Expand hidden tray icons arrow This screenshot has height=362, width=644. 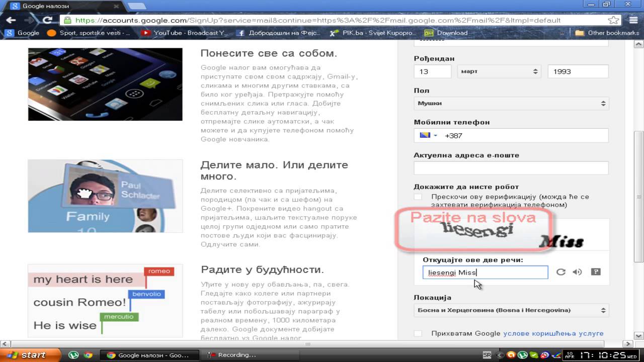499,355
